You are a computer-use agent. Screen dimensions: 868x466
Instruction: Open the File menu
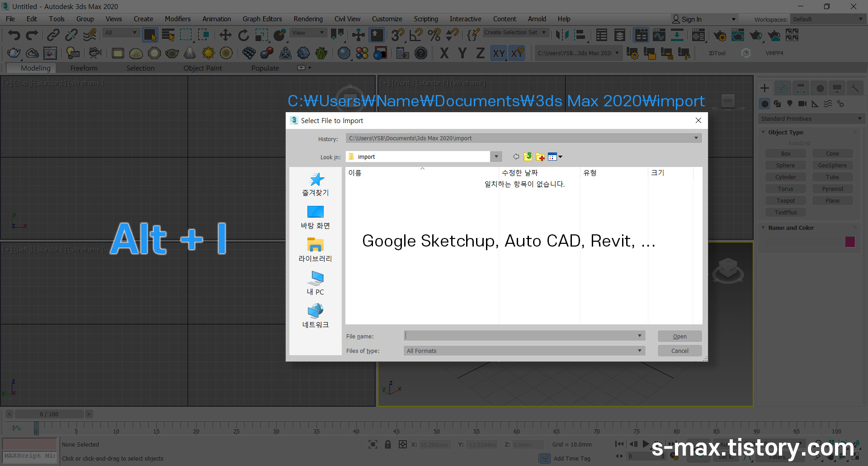[10, 19]
